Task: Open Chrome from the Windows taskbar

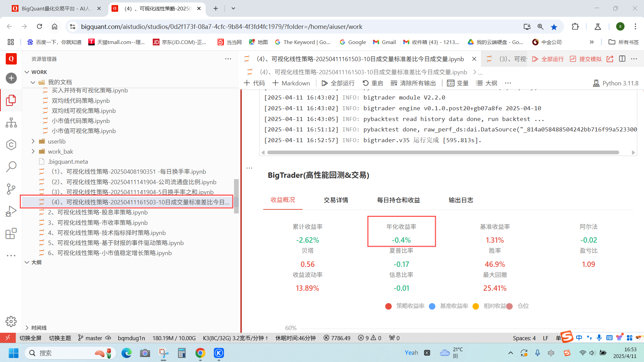Action: point(200,353)
